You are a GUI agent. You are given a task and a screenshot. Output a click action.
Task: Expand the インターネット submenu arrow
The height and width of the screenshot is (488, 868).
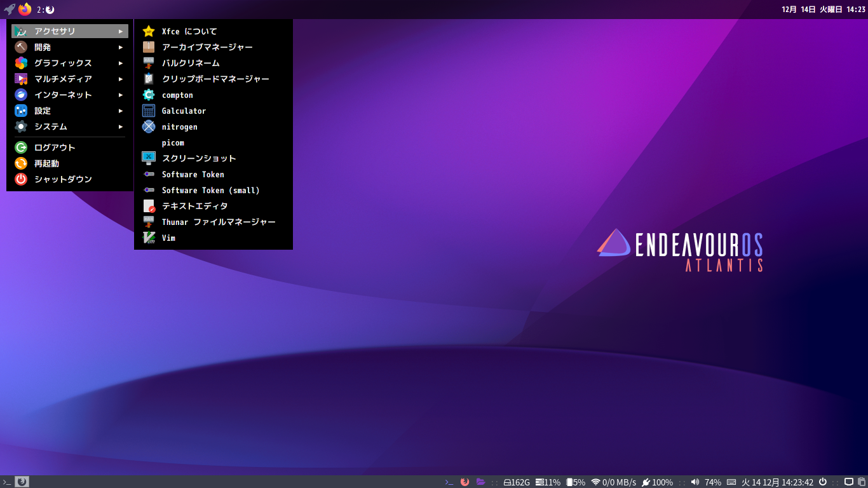coord(121,95)
